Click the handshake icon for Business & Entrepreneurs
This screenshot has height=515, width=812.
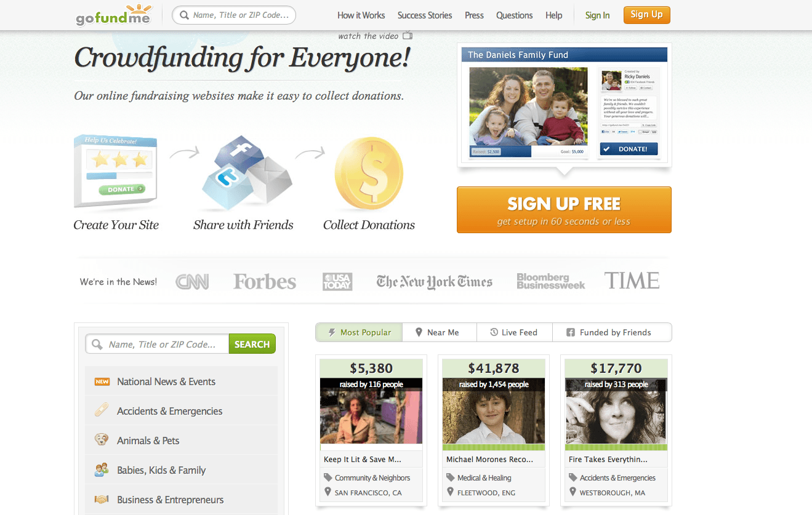[102, 499]
